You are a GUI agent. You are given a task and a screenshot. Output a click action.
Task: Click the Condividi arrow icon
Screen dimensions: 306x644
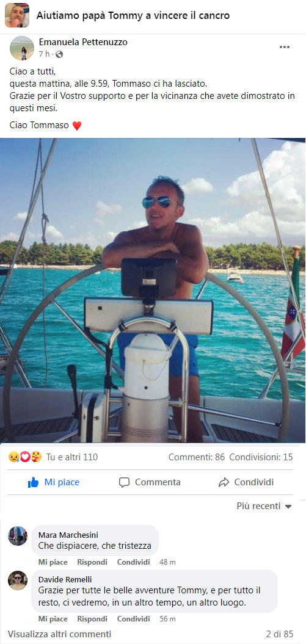click(224, 482)
